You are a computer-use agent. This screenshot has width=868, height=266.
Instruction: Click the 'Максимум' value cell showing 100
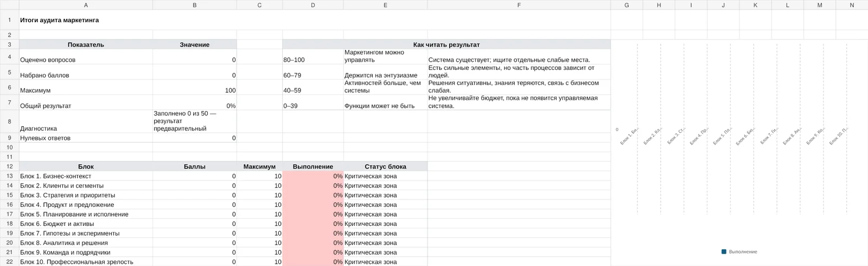tap(195, 87)
